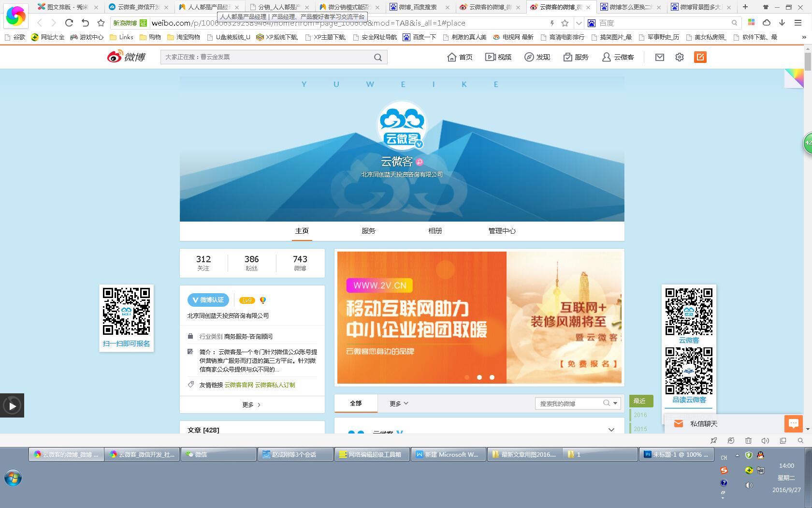Screen dimensions: 812x508
Task: Expand the first post's options chevron
Action: pos(611,430)
